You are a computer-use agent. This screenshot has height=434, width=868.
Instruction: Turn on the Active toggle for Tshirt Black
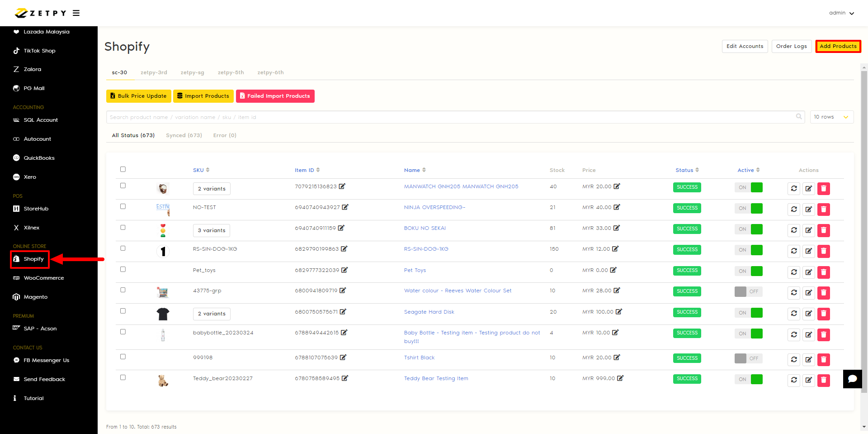tap(748, 358)
